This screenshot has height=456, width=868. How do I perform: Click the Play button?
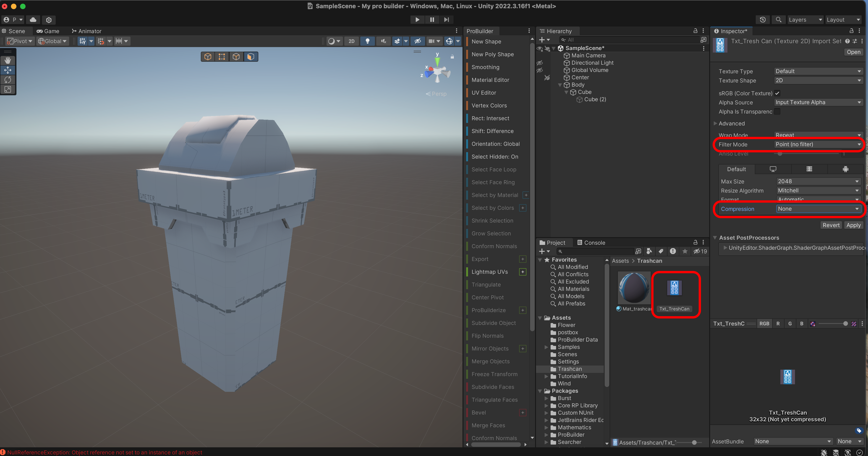coord(417,20)
